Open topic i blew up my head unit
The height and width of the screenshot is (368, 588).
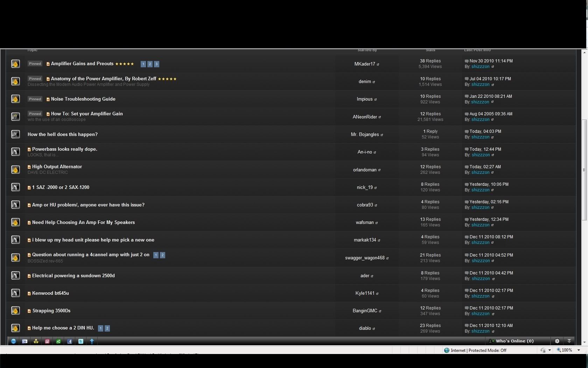(x=93, y=240)
